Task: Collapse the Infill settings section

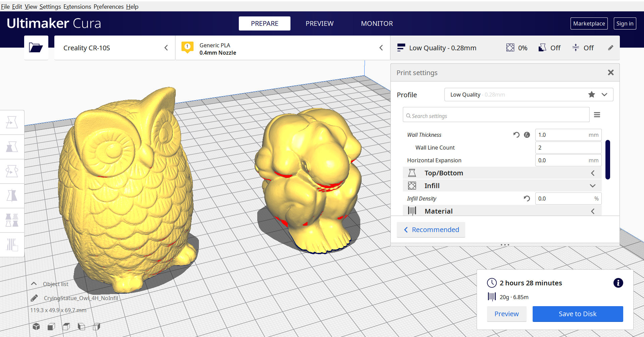Action: point(502,186)
